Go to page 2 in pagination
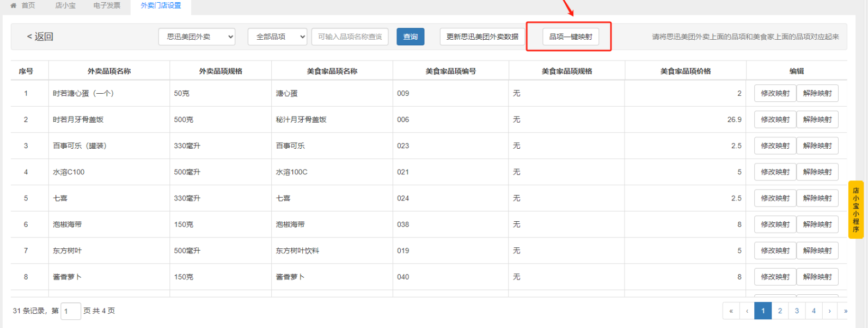 (x=780, y=311)
